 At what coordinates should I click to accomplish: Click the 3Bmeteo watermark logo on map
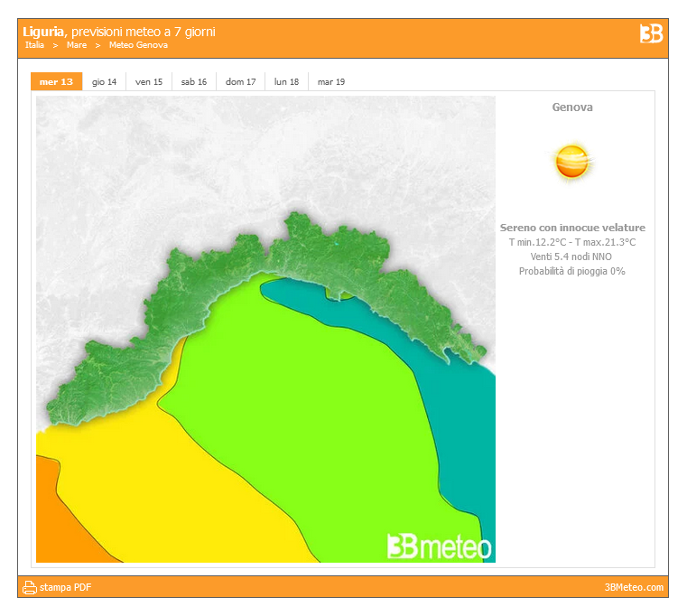[x=440, y=546]
